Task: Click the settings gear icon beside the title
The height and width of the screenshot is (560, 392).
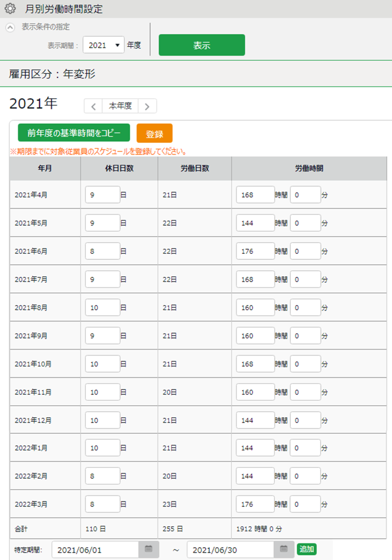Action: [x=10, y=9]
